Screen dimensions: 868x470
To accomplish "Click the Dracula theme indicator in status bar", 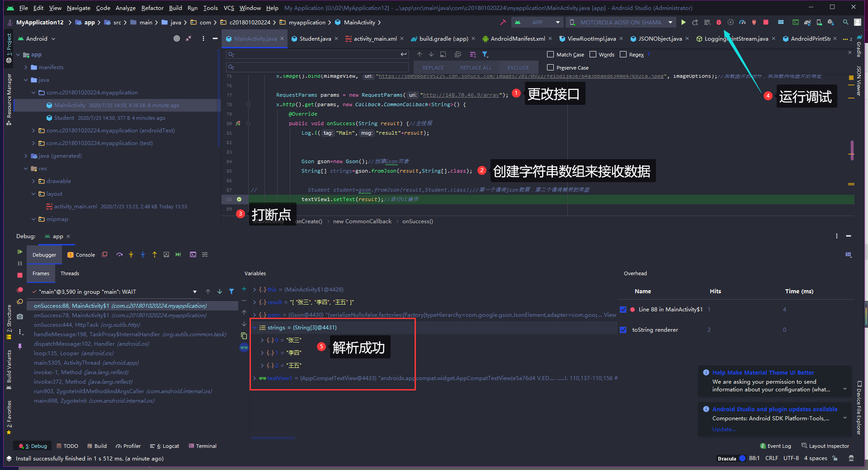I will pos(728,458).
